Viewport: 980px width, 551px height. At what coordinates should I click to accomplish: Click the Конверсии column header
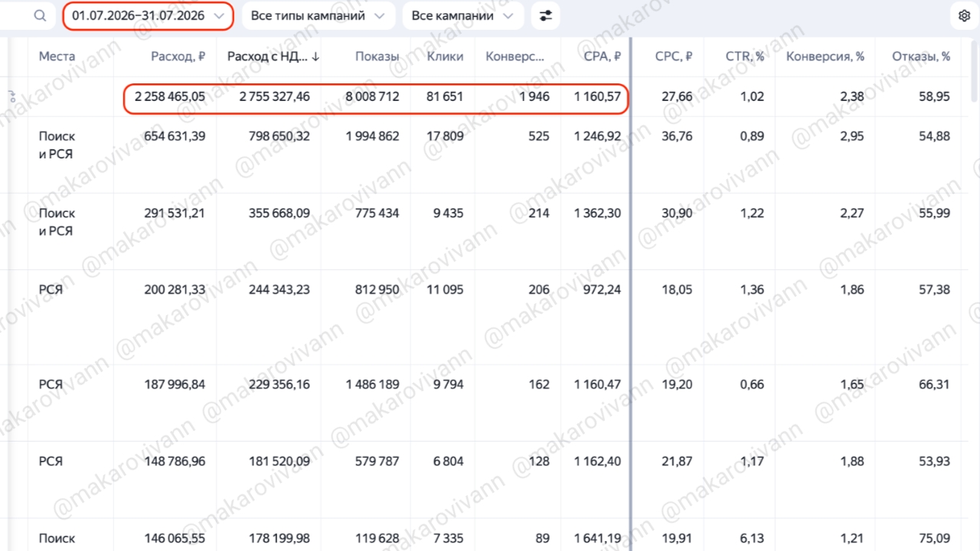515,56
